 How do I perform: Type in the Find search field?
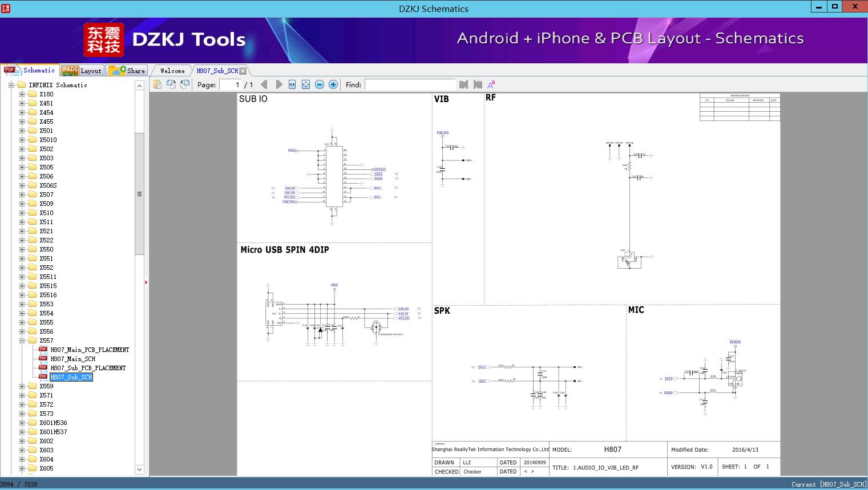point(410,84)
